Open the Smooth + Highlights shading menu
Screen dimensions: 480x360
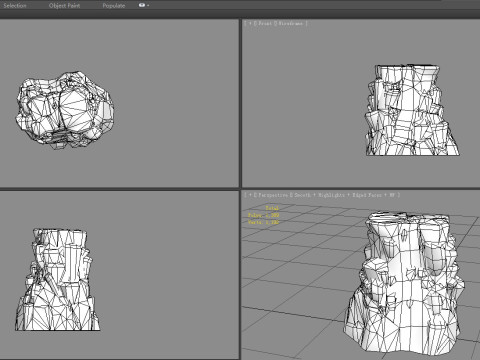344,195
